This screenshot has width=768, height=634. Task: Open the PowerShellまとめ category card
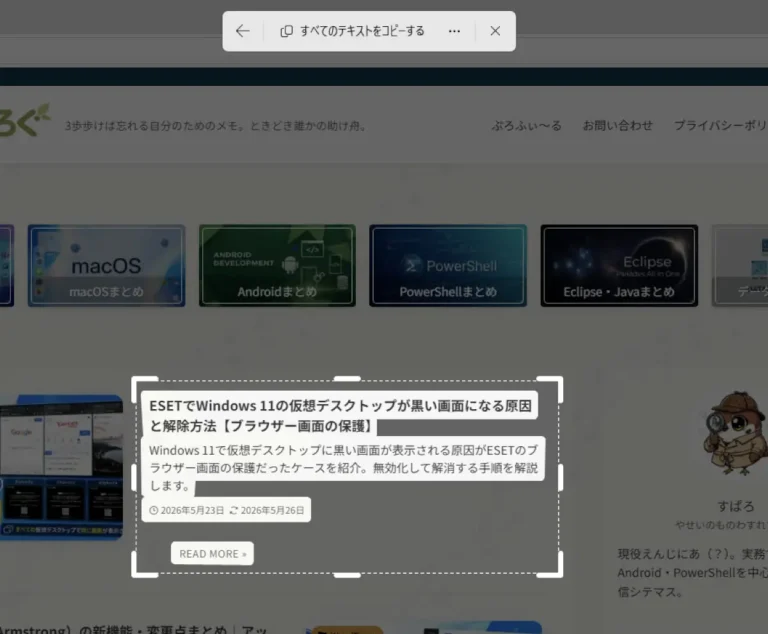[448, 266]
